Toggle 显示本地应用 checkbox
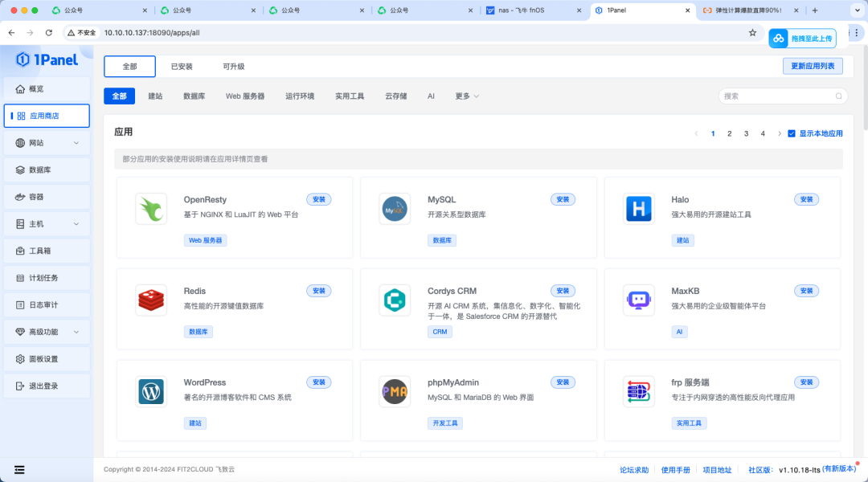Screen dimensions: 868x482 792,133
